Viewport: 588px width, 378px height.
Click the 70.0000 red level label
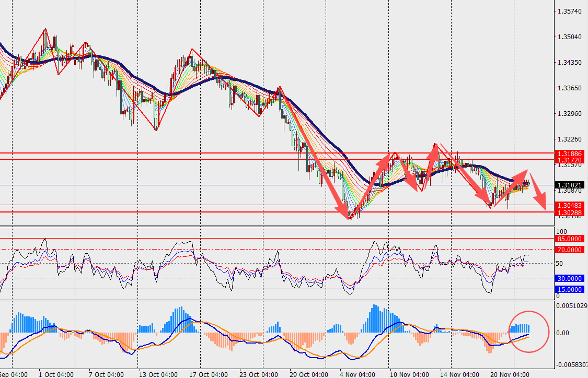pos(570,250)
